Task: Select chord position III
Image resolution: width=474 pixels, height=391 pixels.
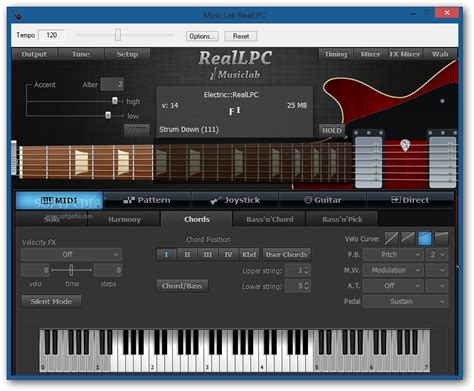Action: 208,254
